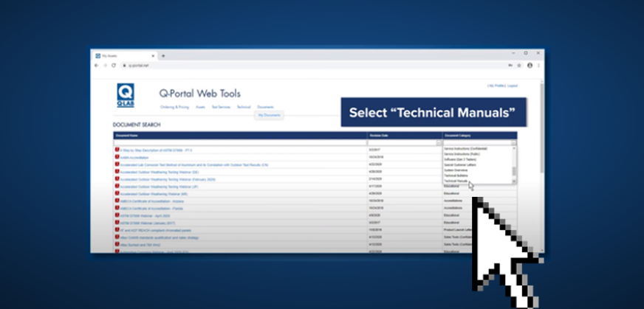644x309 pixels.
Task: Click PDF icon beside Accelerated Lab Corrosion Test Method
Action: (x=117, y=164)
